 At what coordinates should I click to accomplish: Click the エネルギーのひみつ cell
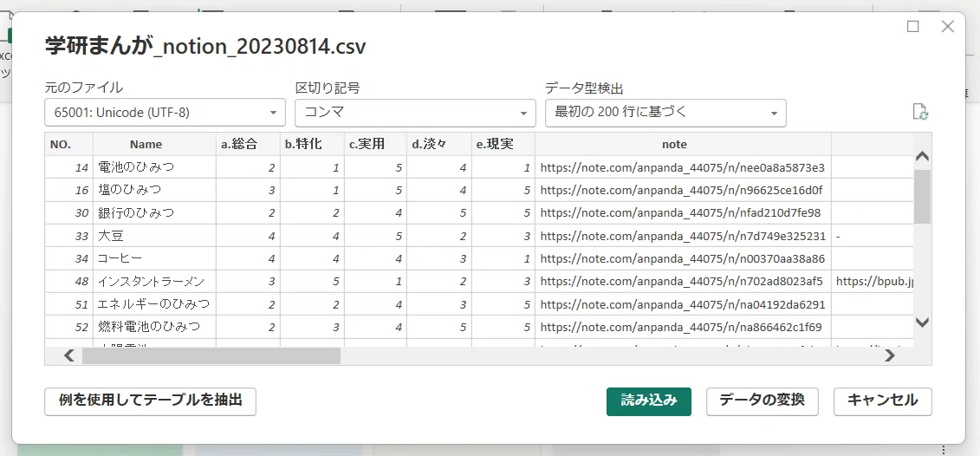click(154, 304)
